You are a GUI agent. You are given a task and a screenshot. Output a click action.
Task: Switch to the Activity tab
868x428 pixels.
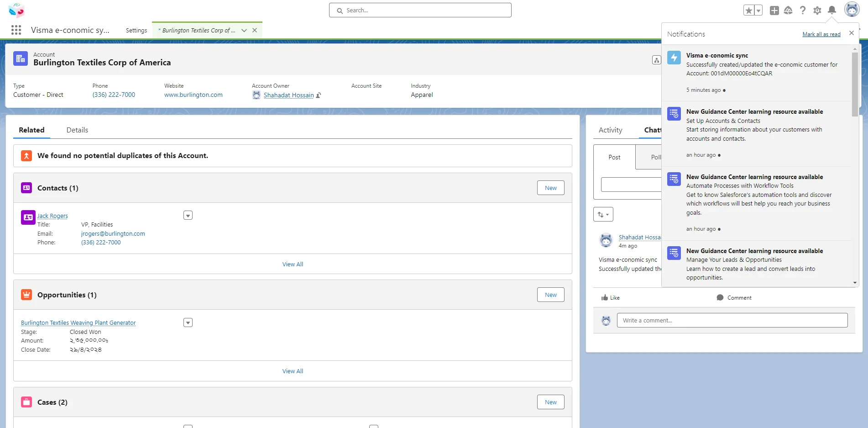[610, 130]
